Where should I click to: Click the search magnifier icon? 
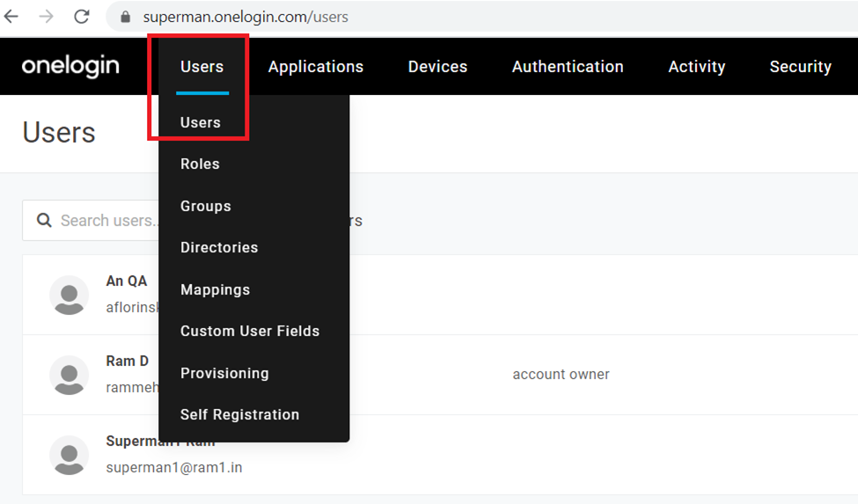point(44,221)
